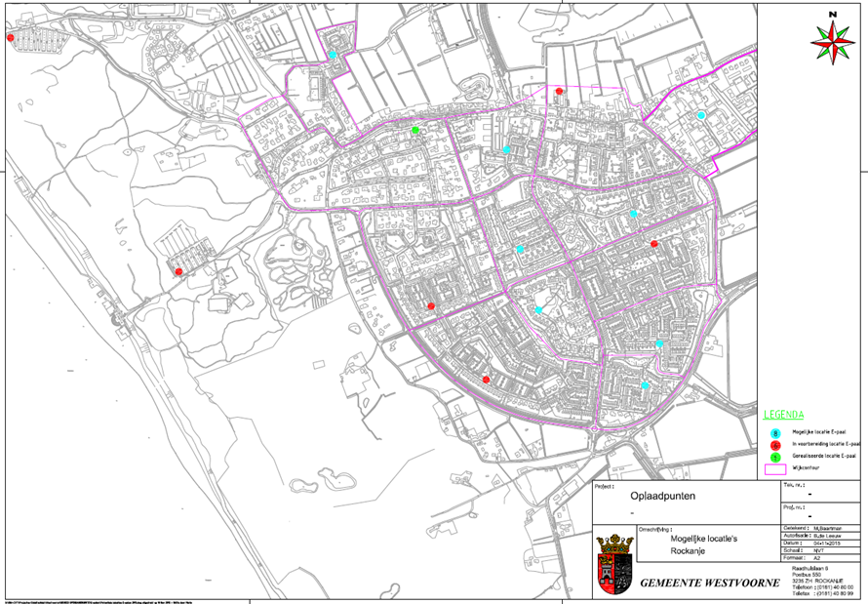
Task: Click the 'Autorisatie :' label
Action: click(x=798, y=536)
